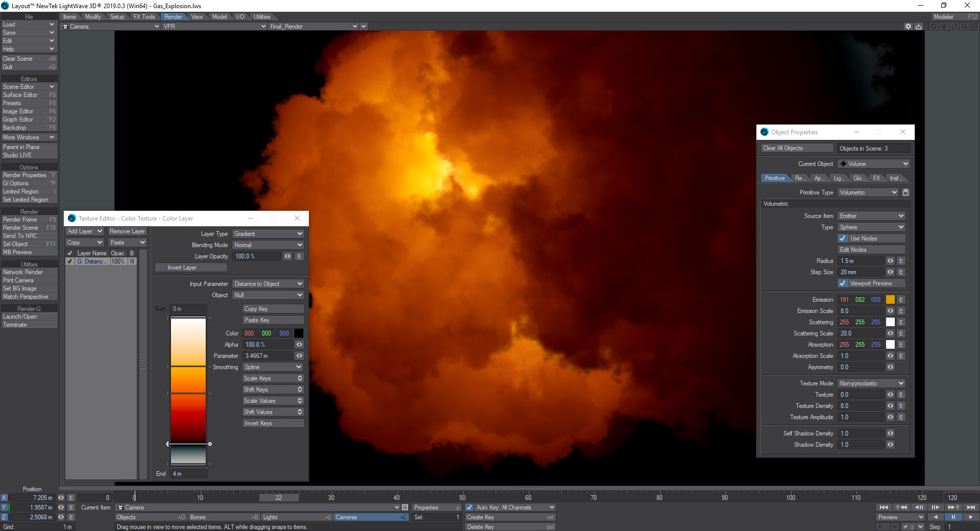This screenshot has width=980, height=531.
Task: Click the orange Emission color swatch
Action: (890, 300)
